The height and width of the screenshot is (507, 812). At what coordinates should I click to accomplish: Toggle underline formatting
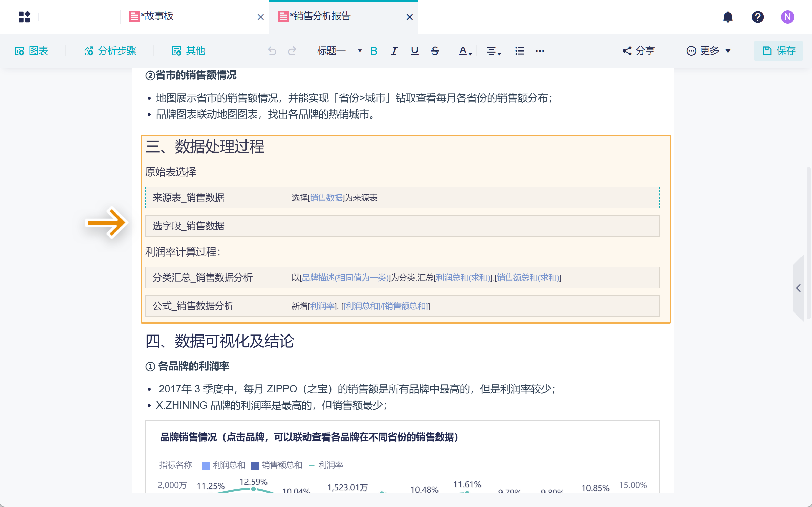(x=414, y=51)
